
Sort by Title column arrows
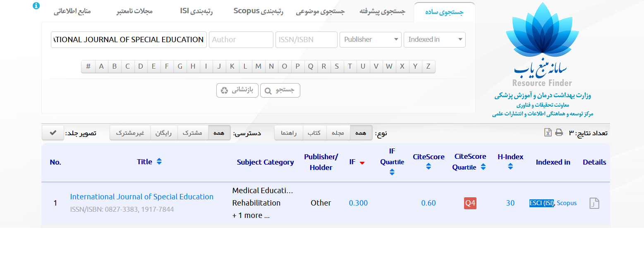159,162
